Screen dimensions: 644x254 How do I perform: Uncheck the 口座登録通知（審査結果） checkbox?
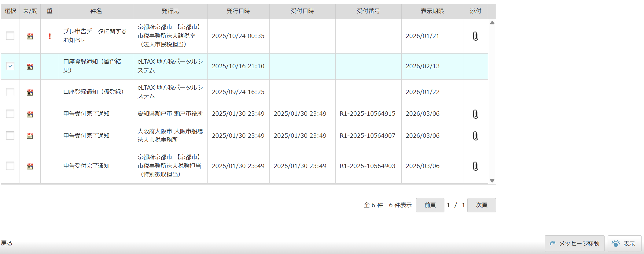click(10, 66)
